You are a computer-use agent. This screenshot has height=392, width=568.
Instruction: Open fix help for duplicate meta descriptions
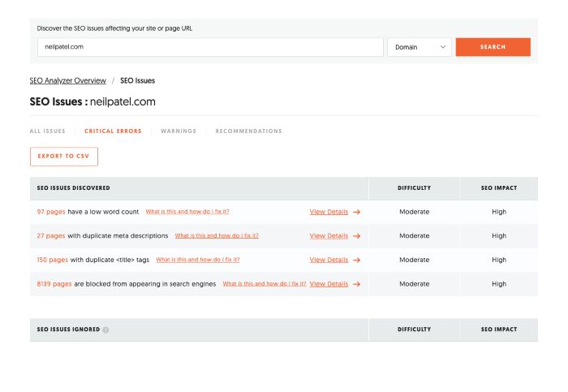(217, 236)
